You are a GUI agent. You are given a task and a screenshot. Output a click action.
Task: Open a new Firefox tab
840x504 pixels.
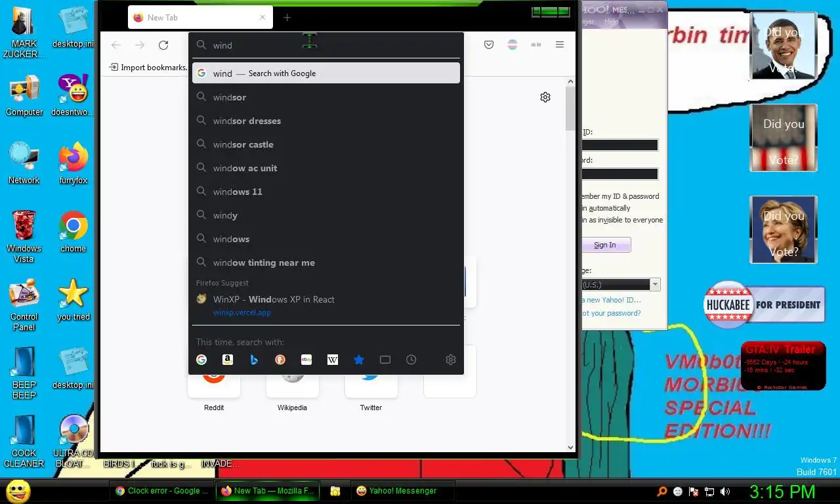point(287,18)
